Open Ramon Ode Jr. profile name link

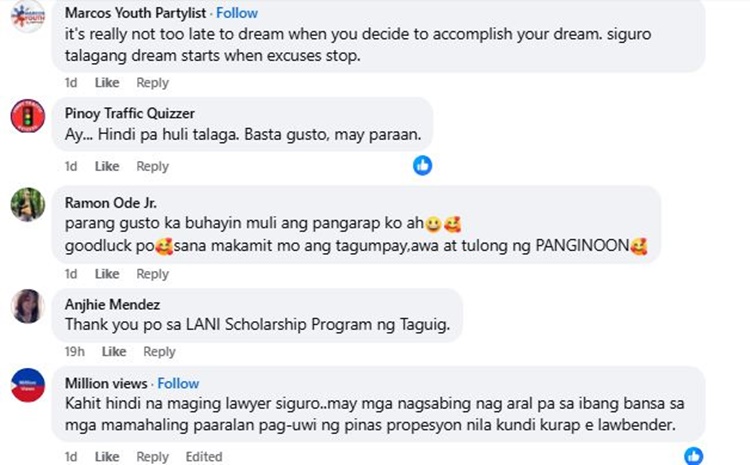pos(110,203)
